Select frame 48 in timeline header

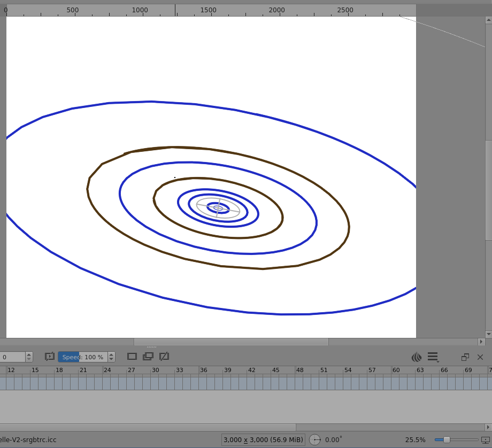299,370
